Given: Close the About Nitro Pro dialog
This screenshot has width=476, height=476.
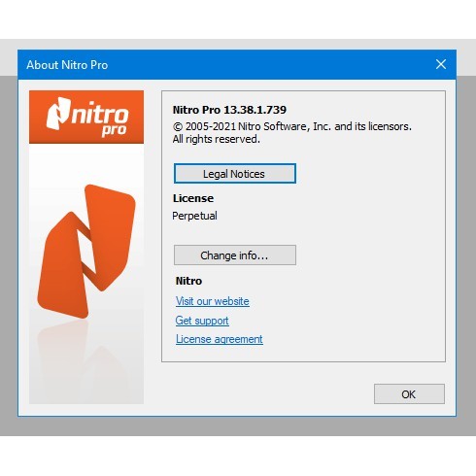Looking at the screenshot, I should point(441,64).
